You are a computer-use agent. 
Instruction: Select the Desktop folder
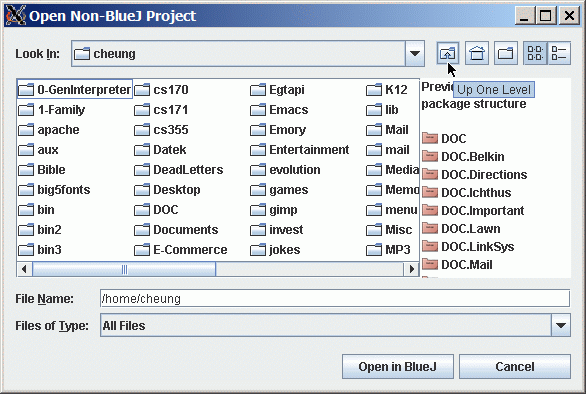point(167,190)
